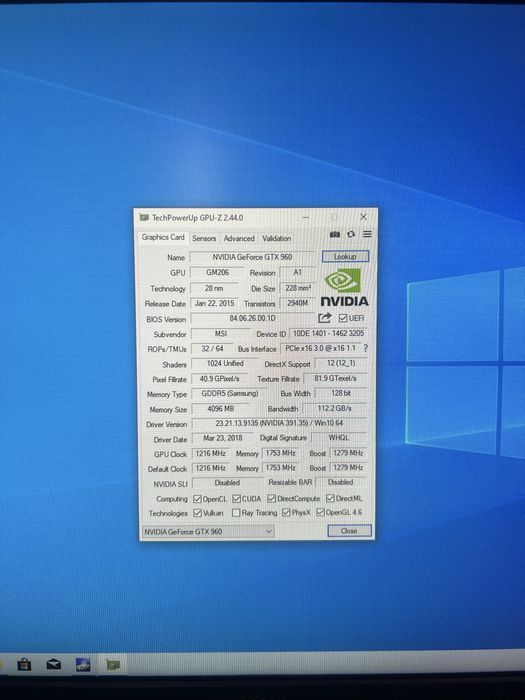Click GPU-Z graphics card taskbar icon
Image resolution: width=525 pixels, height=700 pixels.
pyautogui.click(x=113, y=665)
